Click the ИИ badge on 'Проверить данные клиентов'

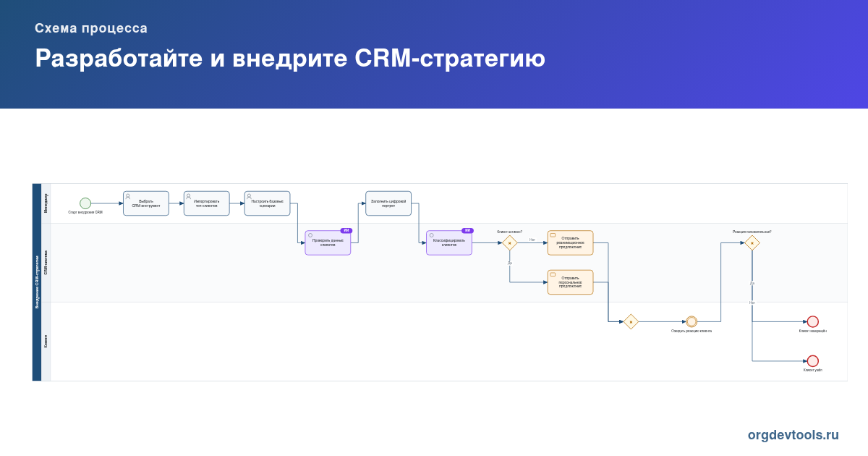coord(346,230)
